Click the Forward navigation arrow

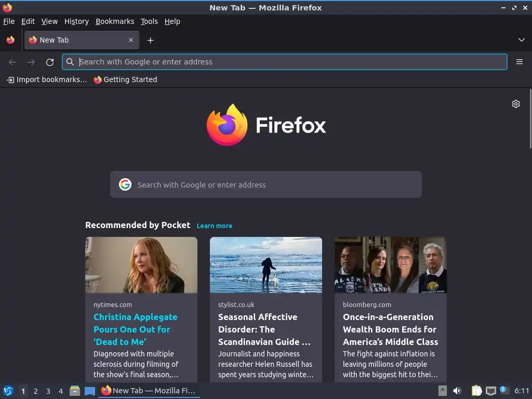[x=31, y=62]
